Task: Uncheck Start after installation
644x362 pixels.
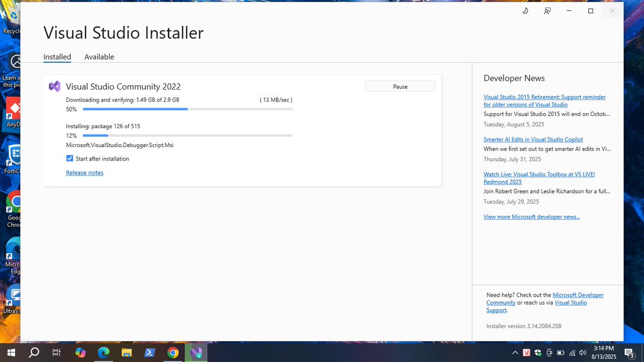Action: point(70,159)
